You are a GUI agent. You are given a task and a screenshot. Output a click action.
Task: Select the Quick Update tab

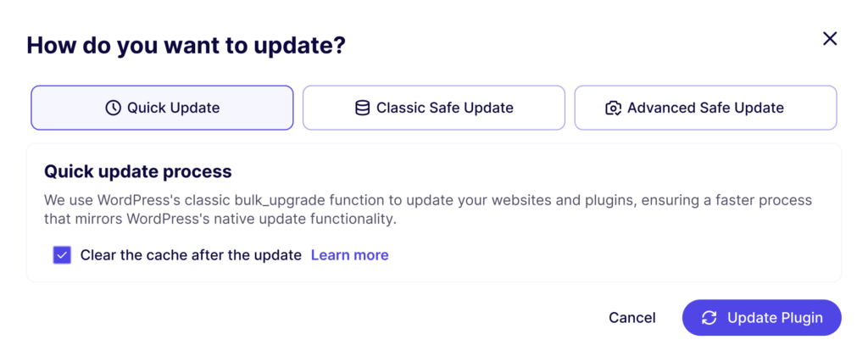pos(162,108)
